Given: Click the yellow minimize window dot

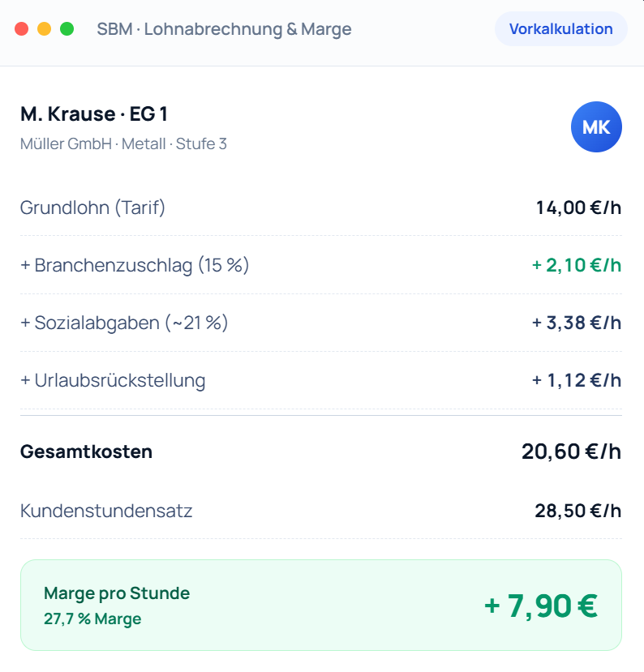Looking at the screenshot, I should click(x=44, y=29).
